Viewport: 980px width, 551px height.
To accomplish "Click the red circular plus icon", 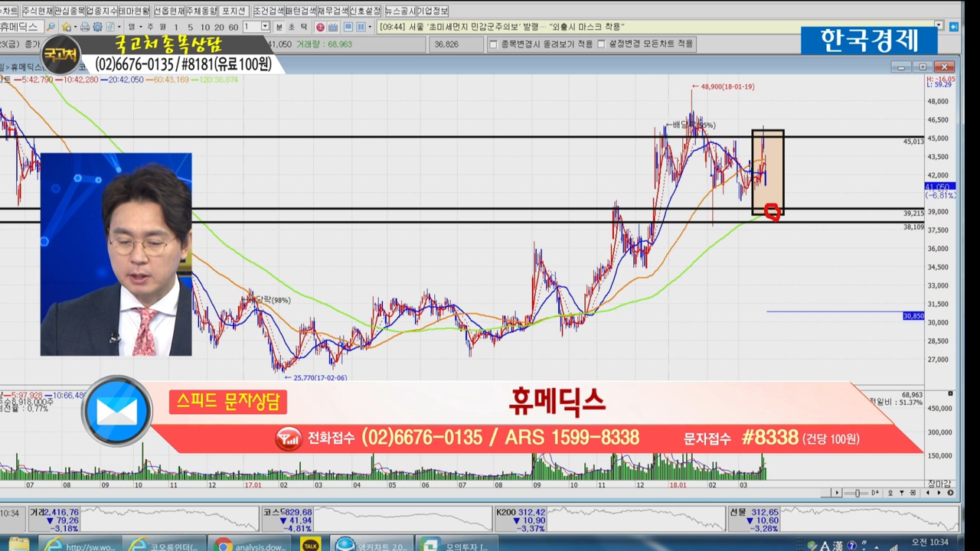I will click(x=320, y=27).
